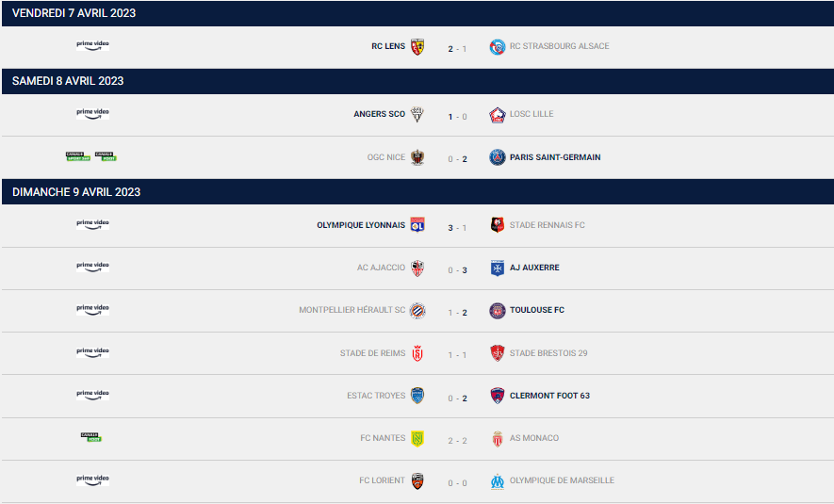Select the Stade Rennais FC crest
The width and height of the screenshot is (834, 504).
498,225
